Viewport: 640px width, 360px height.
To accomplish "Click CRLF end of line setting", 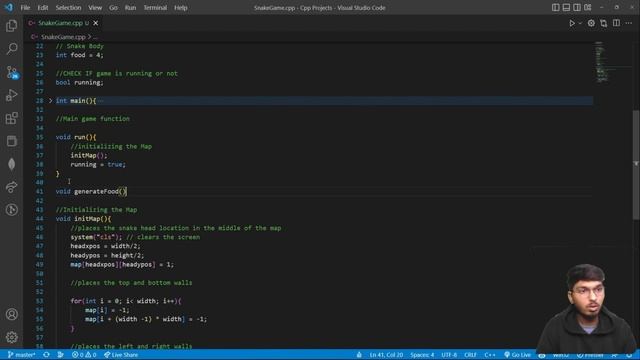I will coord(470,355).
